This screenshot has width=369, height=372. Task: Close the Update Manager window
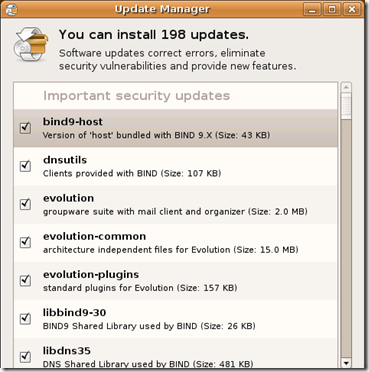(x=352, y=9)
